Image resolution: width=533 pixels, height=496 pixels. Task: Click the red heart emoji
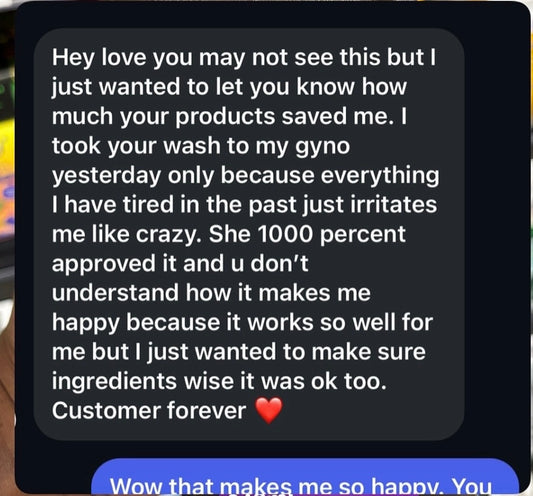tap(269, 410)
